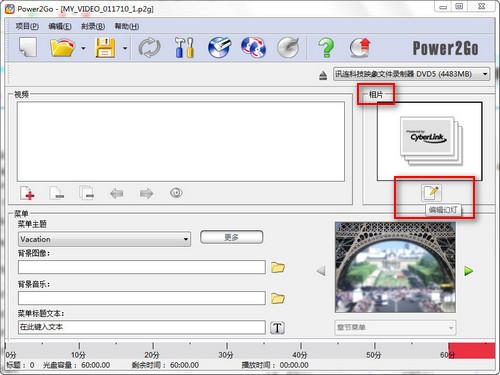Expand the save icon dropdown arrow
Image resolution: width=500 pixels, height=375 pixels.
point(125,48)
